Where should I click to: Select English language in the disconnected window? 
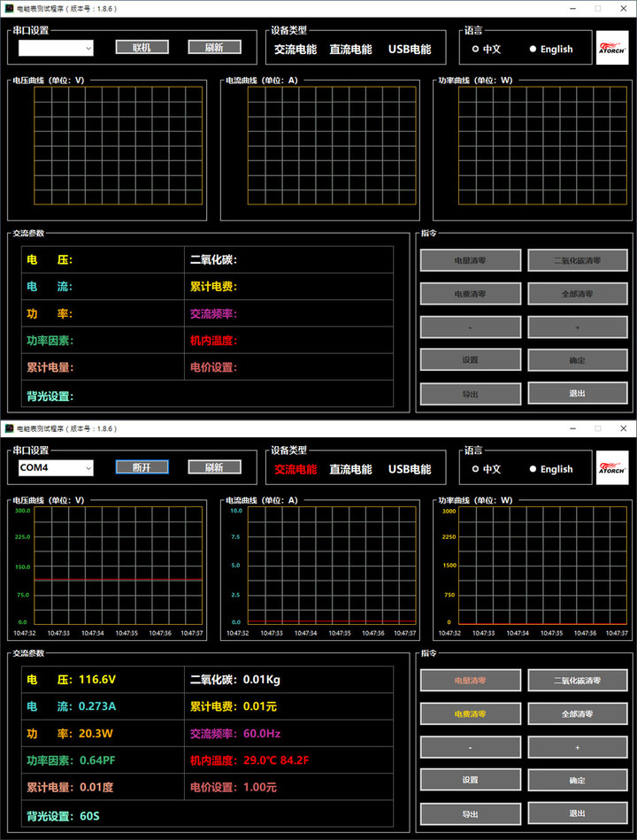coord(551,50)
